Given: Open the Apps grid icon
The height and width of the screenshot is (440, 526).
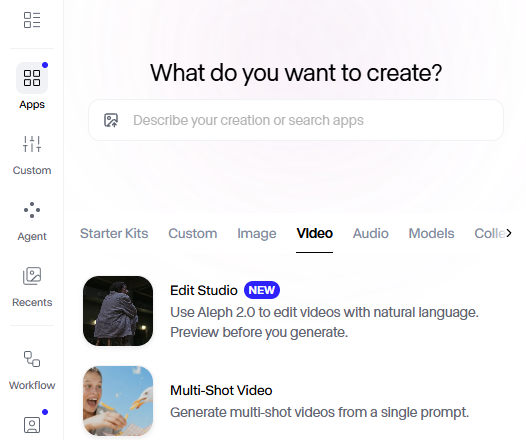Looking at the screenshot, I should (x=32, y=78).
